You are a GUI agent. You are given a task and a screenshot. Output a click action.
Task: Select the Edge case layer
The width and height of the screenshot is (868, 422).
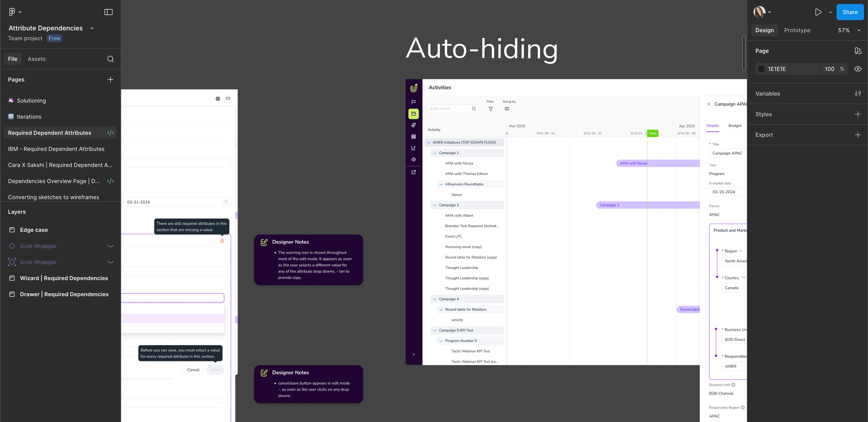click(34, 230)
